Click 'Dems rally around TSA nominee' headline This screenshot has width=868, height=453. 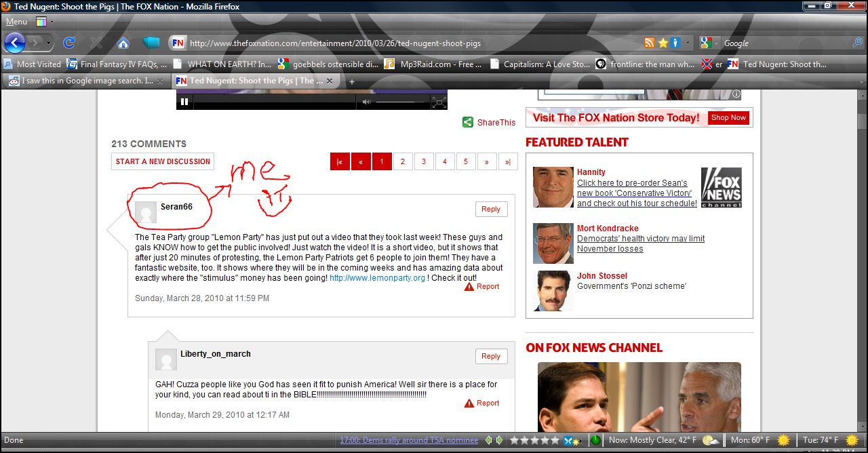coord(409,440)
